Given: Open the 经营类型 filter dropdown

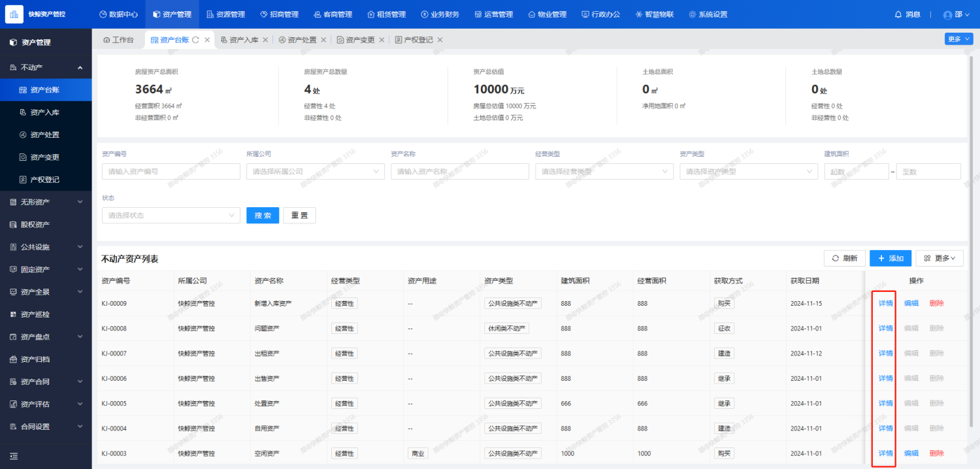Looking at the screenshot, I should (604, 171).
